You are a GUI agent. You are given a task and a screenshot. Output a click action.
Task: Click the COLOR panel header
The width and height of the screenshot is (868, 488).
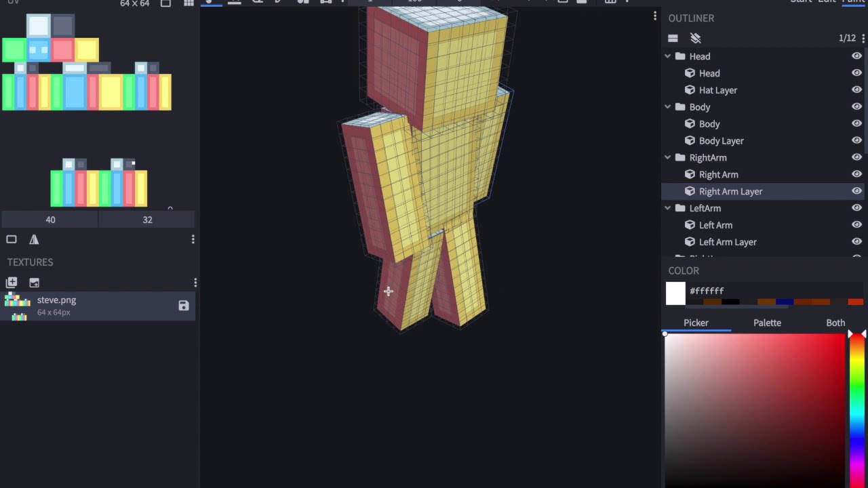[x=683, y=270]
